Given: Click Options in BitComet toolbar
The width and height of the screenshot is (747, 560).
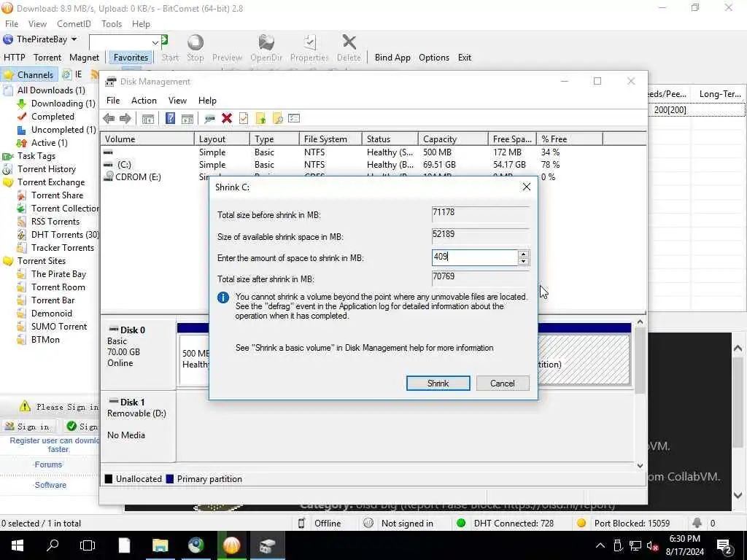Looking at the screenshot, I should pos(434,58).
